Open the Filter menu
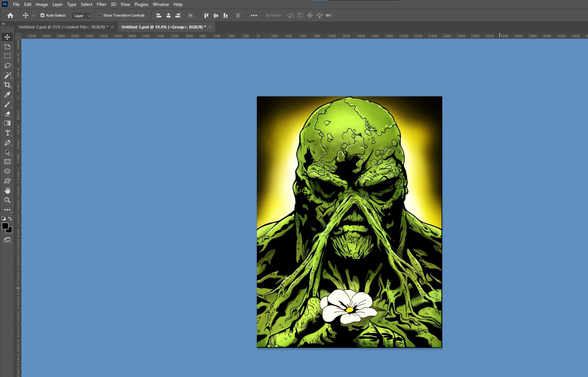 click(102, 4)
